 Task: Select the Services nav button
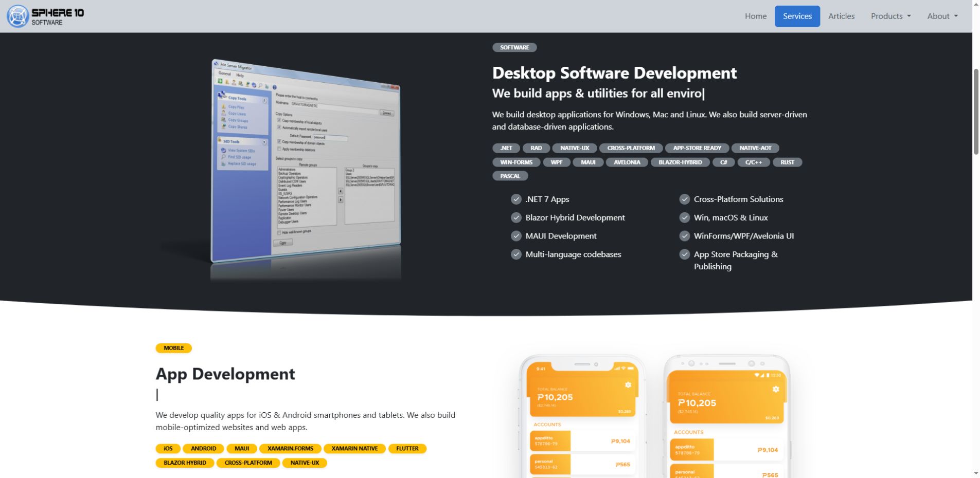coord(797,16)
